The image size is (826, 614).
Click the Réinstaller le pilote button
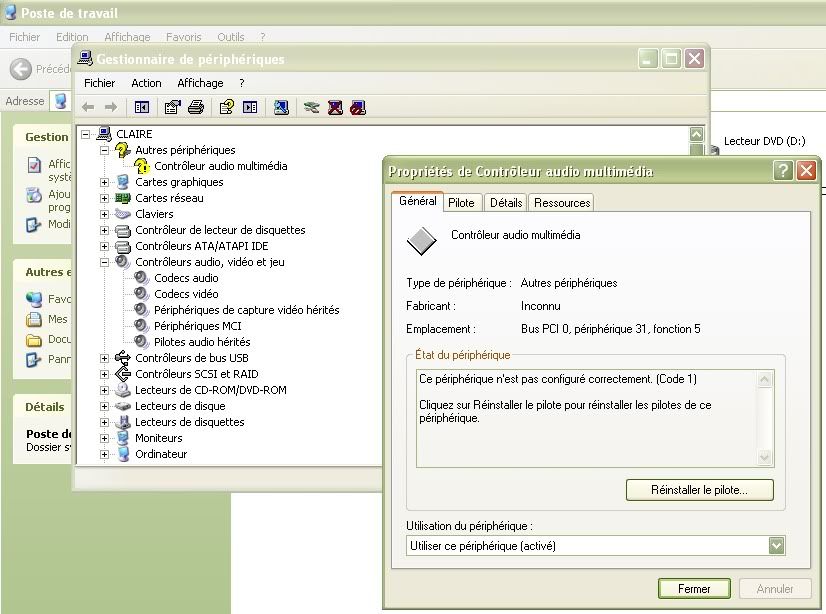(x=699, y=490)
